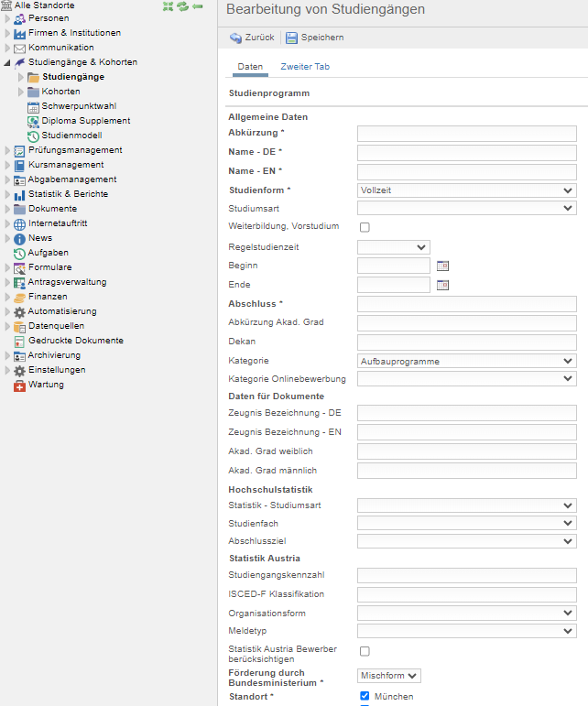Click the Abkürzung input field
The image size is (588, 706).
pyautogui.click(x=467, y=134)
